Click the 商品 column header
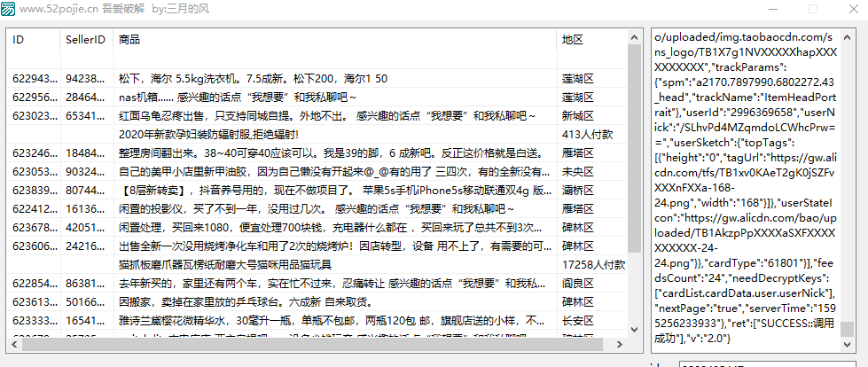 335,40
